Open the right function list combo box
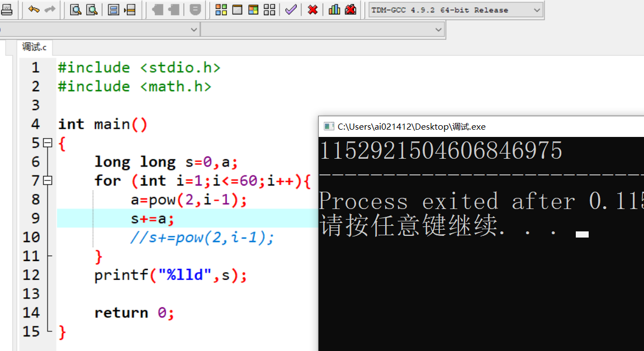644x351 pixels. [323, 30]
